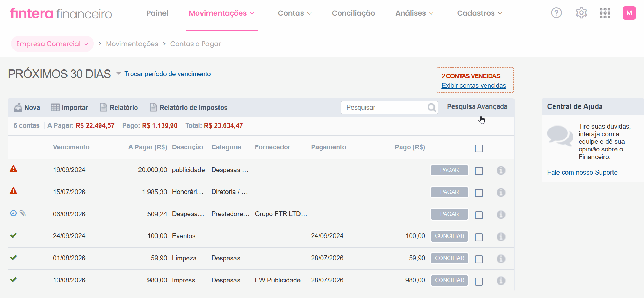Open info icon for Grupo FTR row

pyautogui.click(x=501, y=215)
